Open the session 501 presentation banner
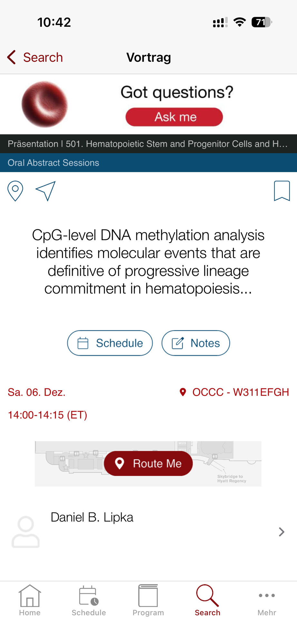Screen dimensions: 297x644 tap(148, 144)
